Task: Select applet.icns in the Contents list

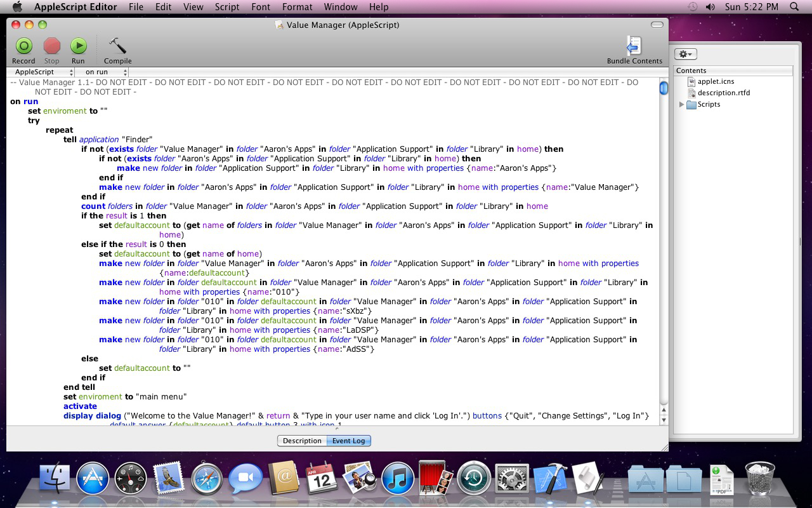Action: 716,81
